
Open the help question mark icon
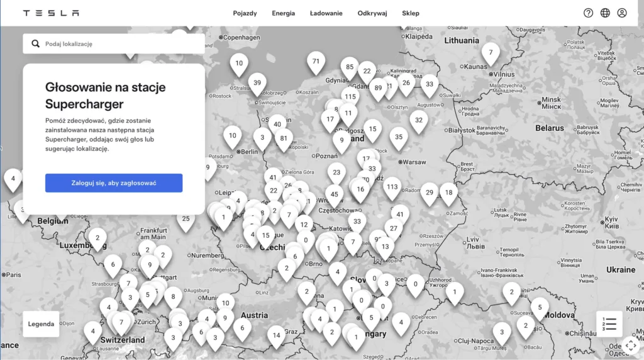tap(588, 13)
